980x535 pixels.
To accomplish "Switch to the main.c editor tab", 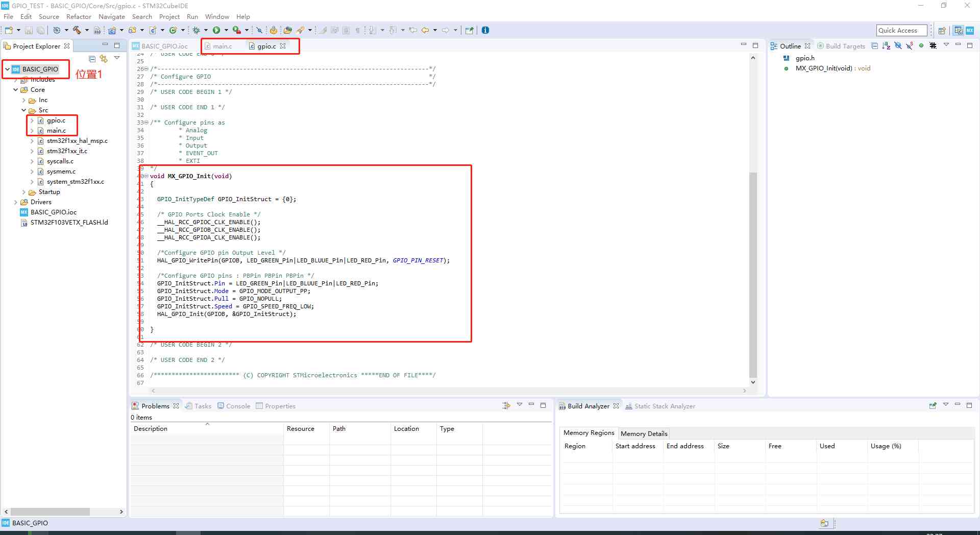I will tap(222, 46).
